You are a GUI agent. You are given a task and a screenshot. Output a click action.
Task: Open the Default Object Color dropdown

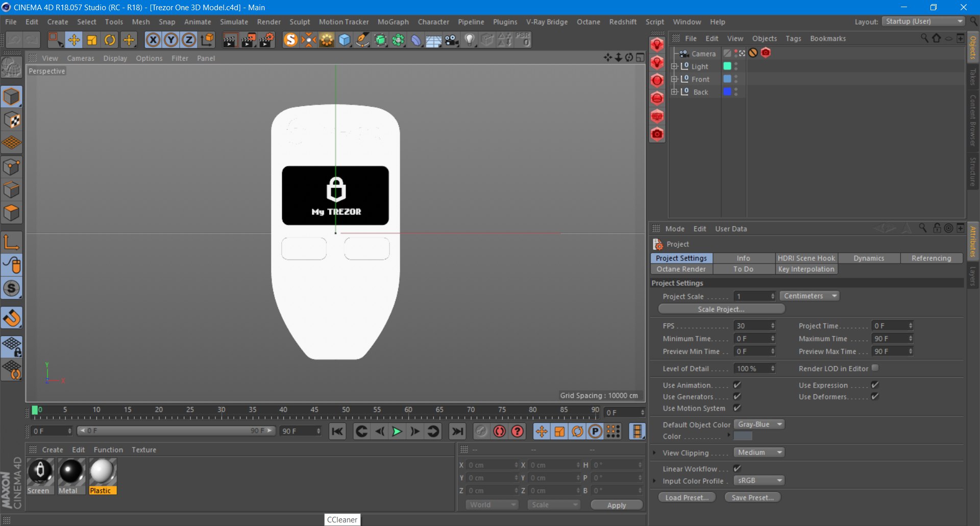point(759,424)
